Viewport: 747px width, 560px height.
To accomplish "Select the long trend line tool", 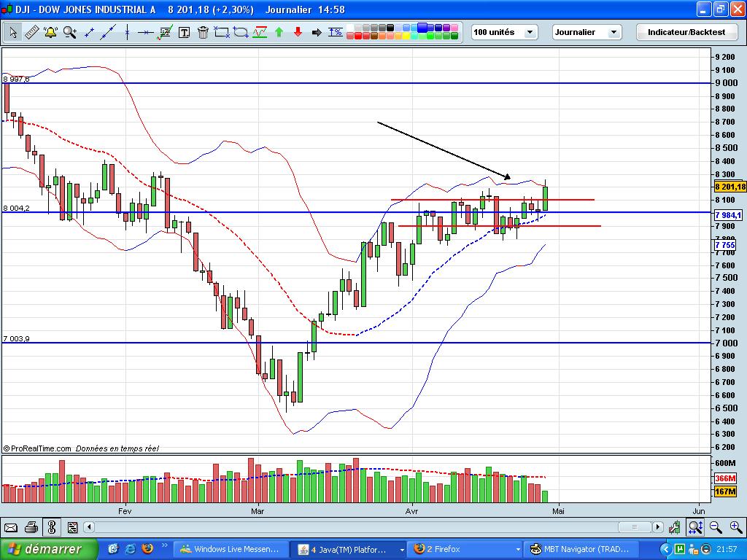I will click(108, 32).
